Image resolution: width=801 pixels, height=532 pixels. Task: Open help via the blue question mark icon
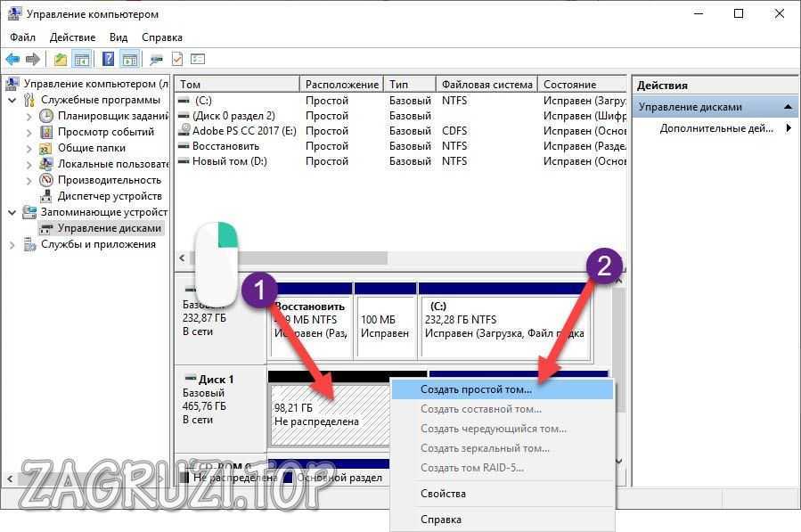click(x=109, y=60)
